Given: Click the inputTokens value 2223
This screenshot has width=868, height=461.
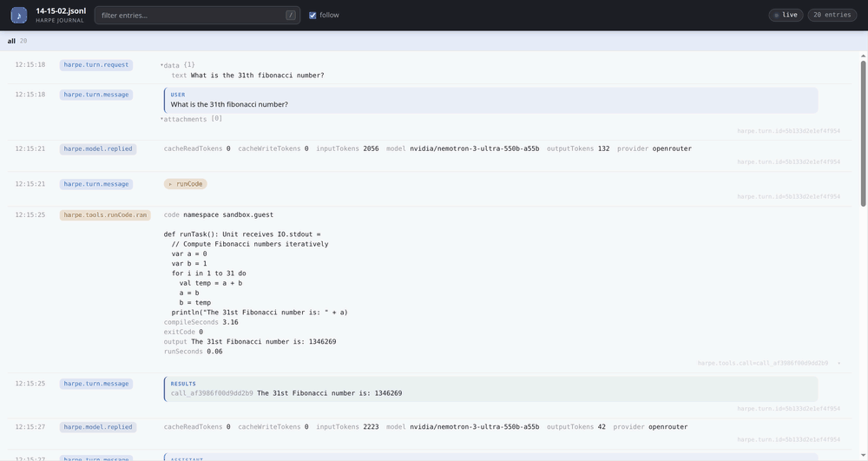Looking at the screenshot, I should [371, 426].
